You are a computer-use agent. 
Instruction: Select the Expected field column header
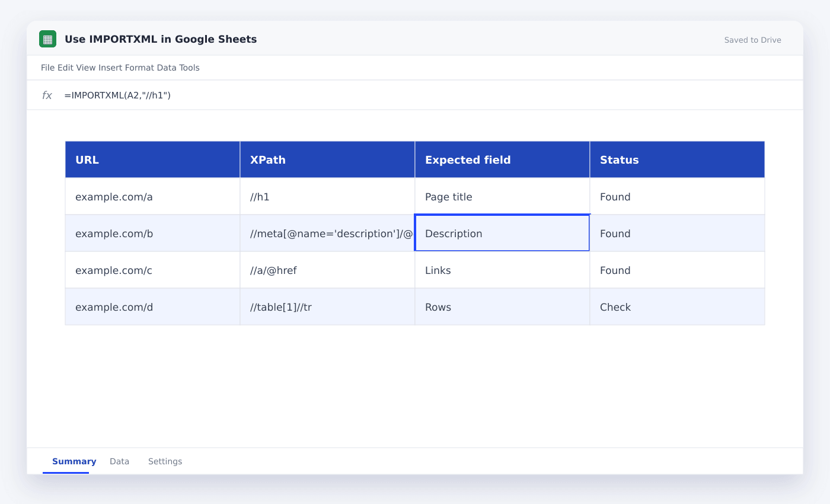tap(502, 160)
